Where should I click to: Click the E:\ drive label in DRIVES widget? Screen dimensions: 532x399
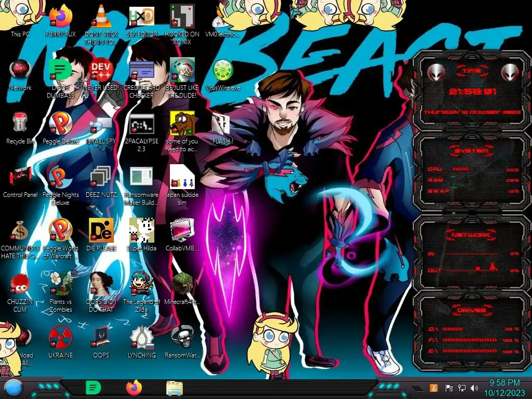(433, 351)
